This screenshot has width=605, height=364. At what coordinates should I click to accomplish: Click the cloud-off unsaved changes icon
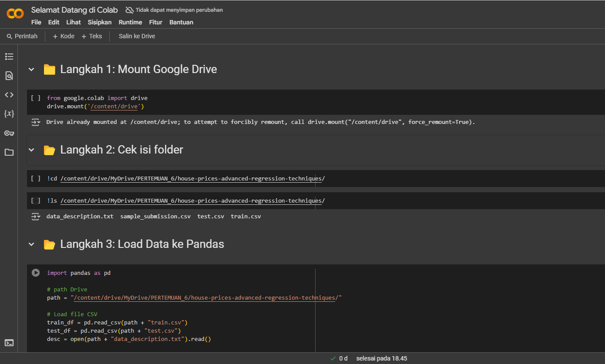[130, 10]
